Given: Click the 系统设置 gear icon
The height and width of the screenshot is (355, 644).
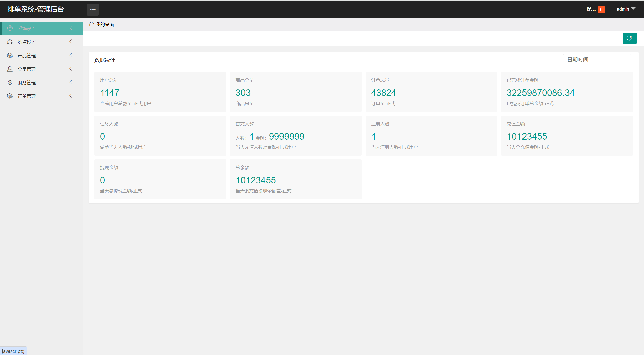Looking at the screenshot, I should point(10,28).
